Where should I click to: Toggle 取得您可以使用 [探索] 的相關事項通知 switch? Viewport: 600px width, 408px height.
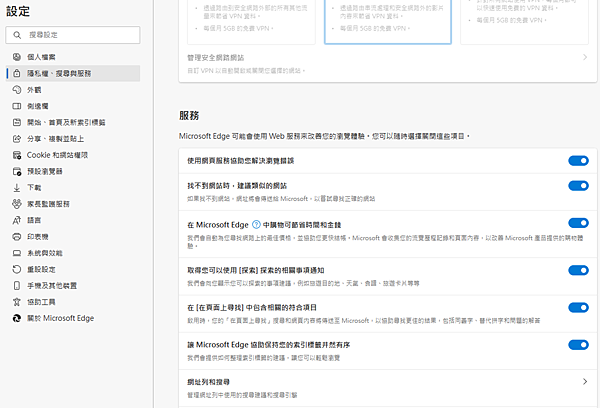[x=578, y=270]
